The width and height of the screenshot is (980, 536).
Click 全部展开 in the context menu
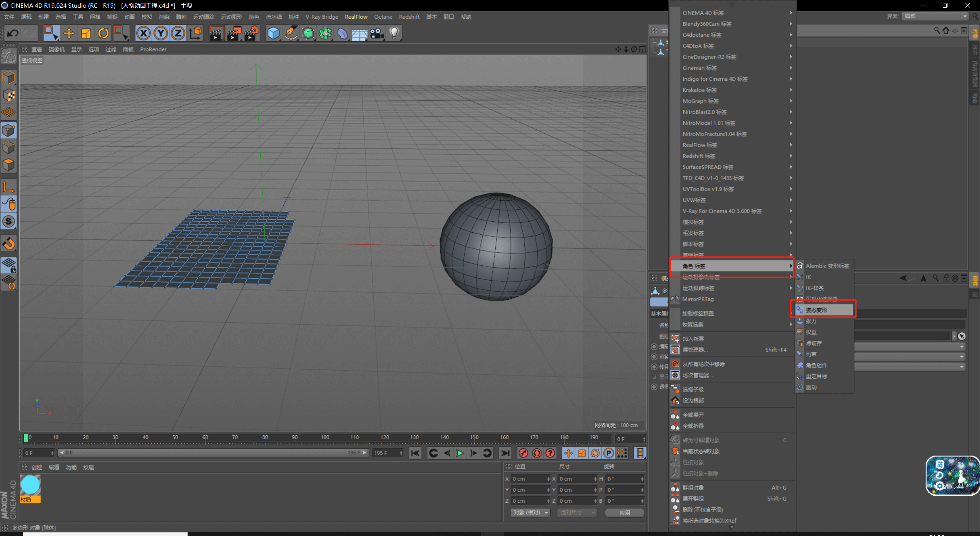732,415
